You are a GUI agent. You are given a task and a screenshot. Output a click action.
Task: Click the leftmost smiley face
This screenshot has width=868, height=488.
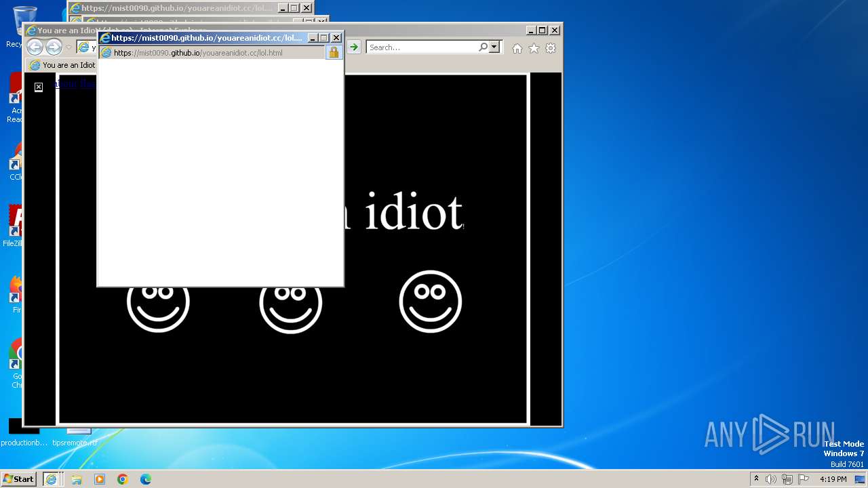[158, 309]
